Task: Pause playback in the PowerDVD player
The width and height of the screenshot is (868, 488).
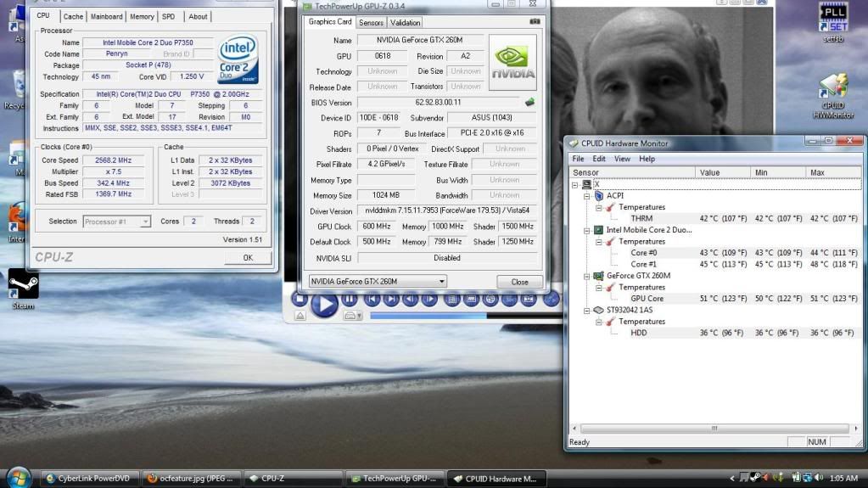Action: coord(350,299)
